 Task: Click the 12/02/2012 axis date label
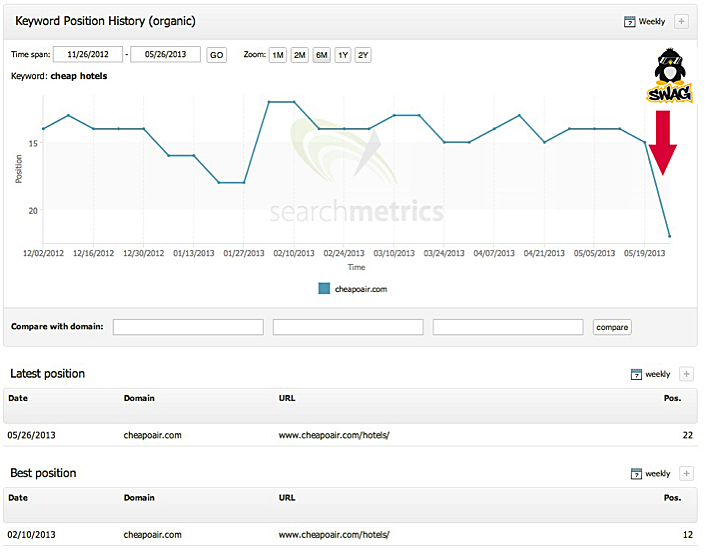[x=43, y=253]
